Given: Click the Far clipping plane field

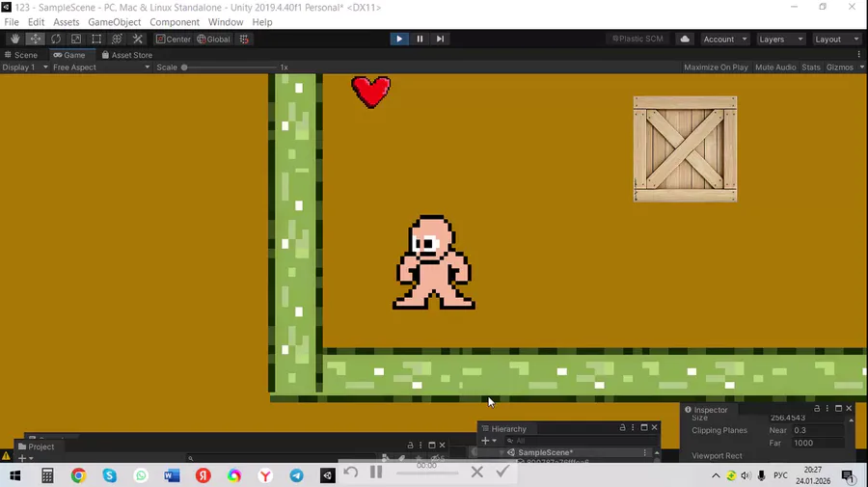Looking at the screenshot, I should click(818, 443).
